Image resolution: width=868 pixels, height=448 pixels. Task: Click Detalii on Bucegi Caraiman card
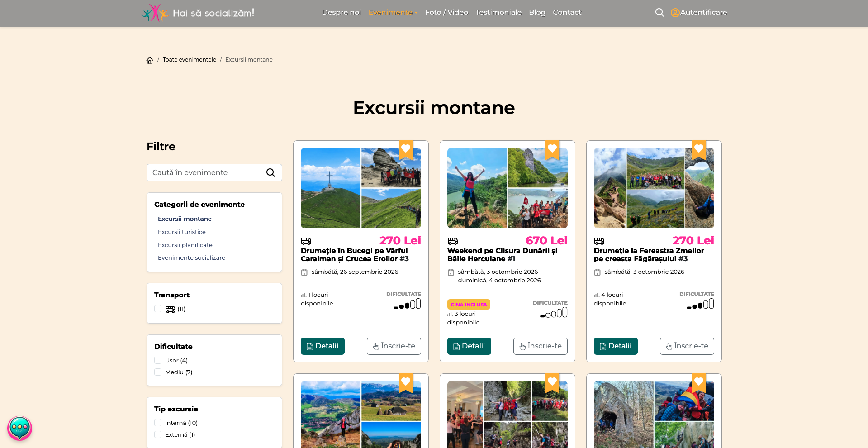(x=323, y=346)
